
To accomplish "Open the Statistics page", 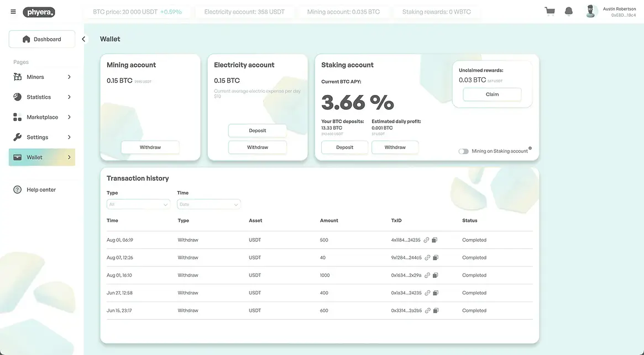I will coord(39,97).
